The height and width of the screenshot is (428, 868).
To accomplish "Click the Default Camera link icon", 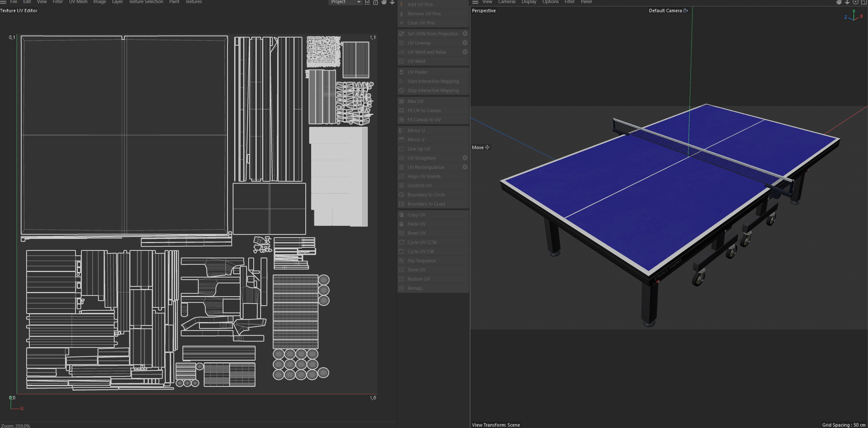I will coord(685,11).
